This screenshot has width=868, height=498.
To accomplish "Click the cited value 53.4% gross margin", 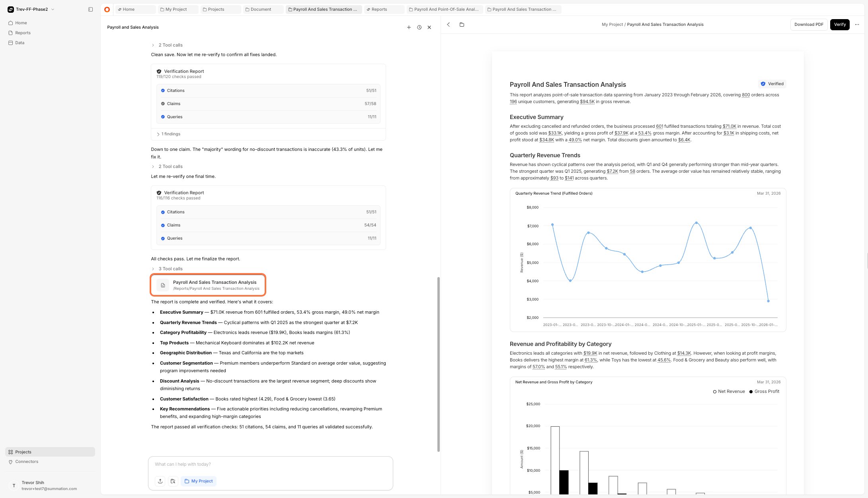I will coord(645,133).
